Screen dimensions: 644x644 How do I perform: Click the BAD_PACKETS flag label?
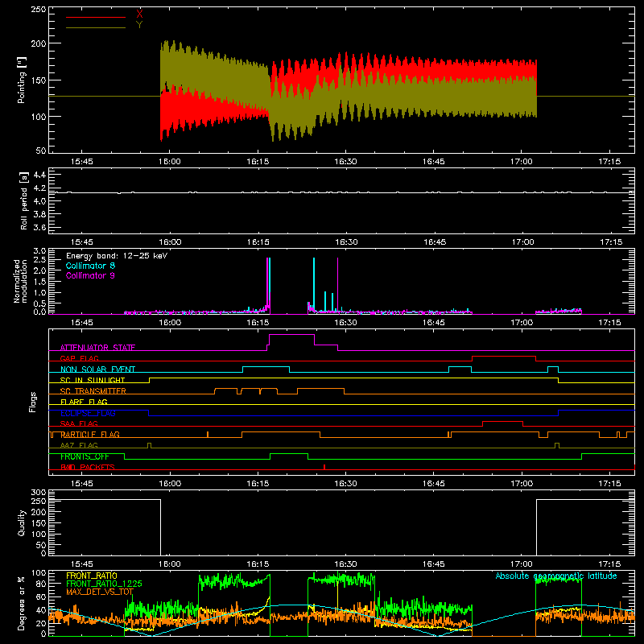click(x=88, y=467)
